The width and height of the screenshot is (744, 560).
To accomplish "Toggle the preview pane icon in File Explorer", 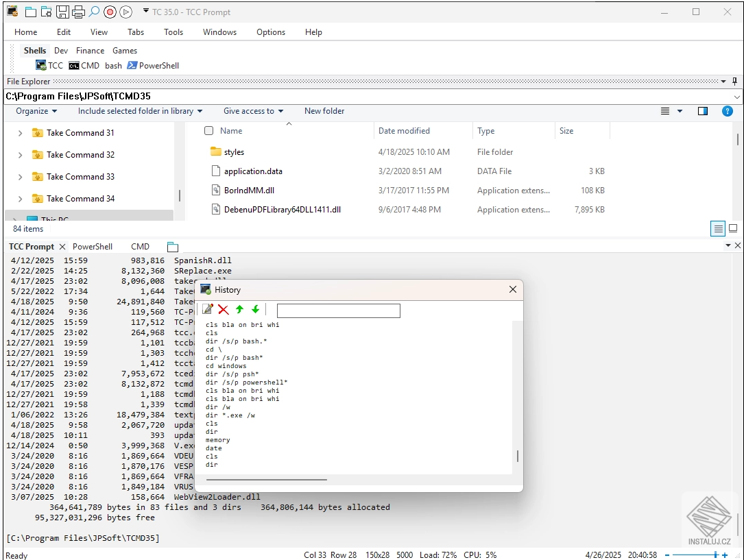I will click(703, 111).
